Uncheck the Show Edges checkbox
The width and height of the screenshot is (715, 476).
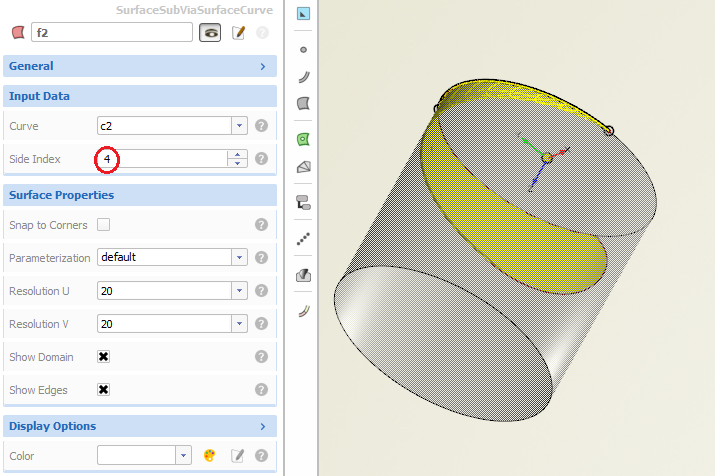click(x=104, y=389)
